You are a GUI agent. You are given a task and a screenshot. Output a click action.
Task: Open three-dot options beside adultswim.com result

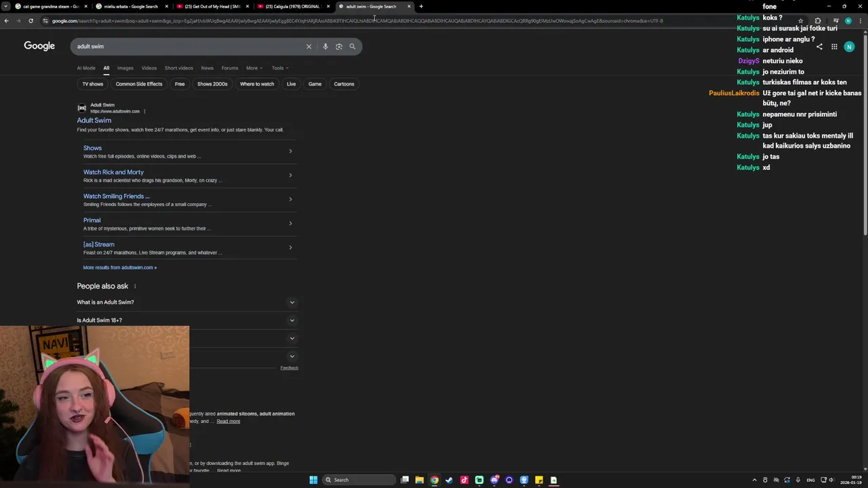144,111
